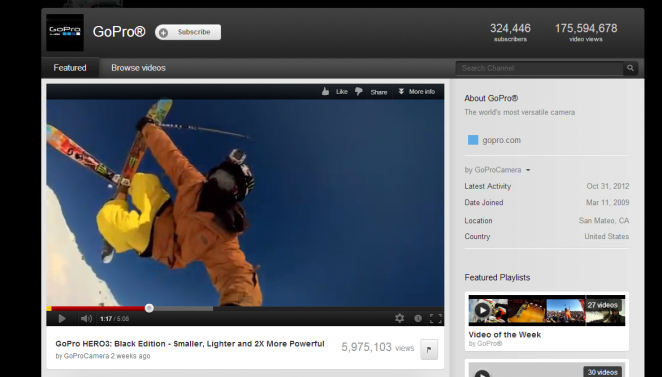662x377 pixels.
Task: Click the Date Joined Mar 11, 2009 value
Action: pos(608,203)
